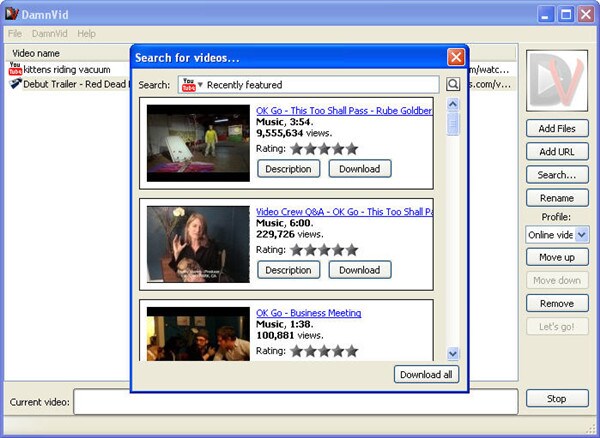Click the Video Crew Q&A thumbnail

click(x=198, y=244)
